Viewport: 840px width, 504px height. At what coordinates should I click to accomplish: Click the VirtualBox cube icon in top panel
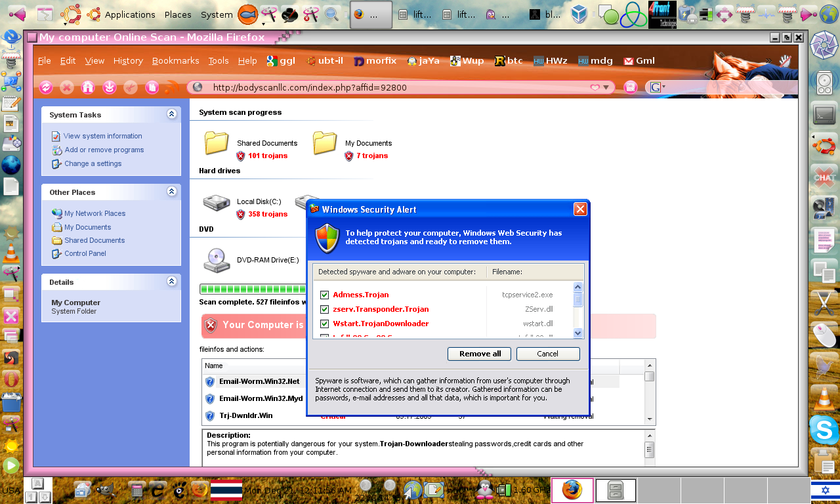pos(578,14)
